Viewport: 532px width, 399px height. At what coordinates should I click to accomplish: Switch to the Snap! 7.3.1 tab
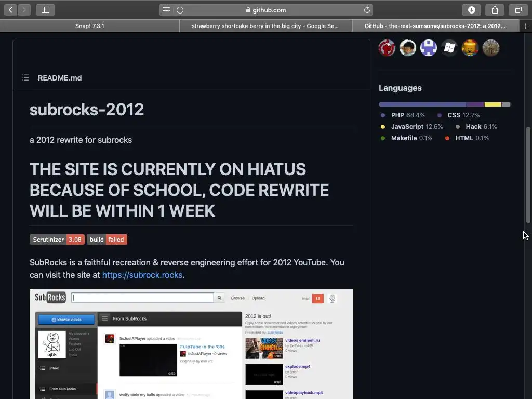[x=89, y=26]
